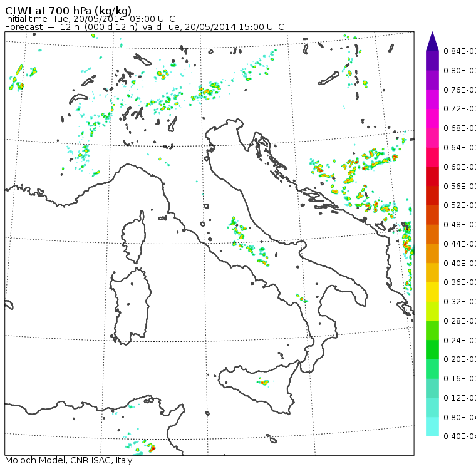This screenshot has height=469, width=476.
Task: Select the 0.72E-03 legend value
Action: point(460,109)
